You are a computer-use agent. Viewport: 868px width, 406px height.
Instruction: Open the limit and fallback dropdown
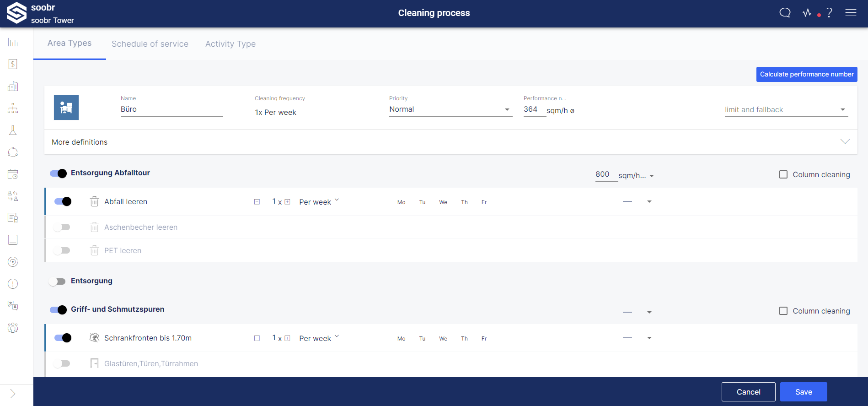click(786, 110)
